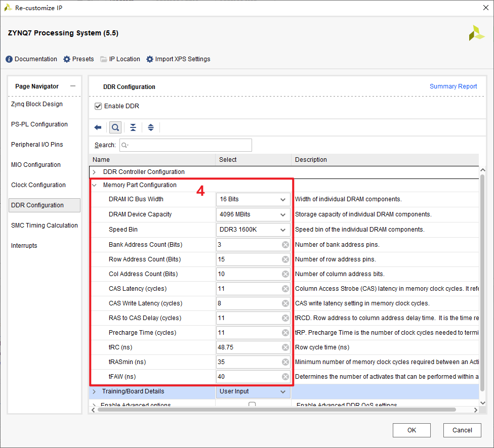Expand DDR Controller Configuration section
Image resolution: width=494 pixels, height=448 pixels.
tap(94, 172)
